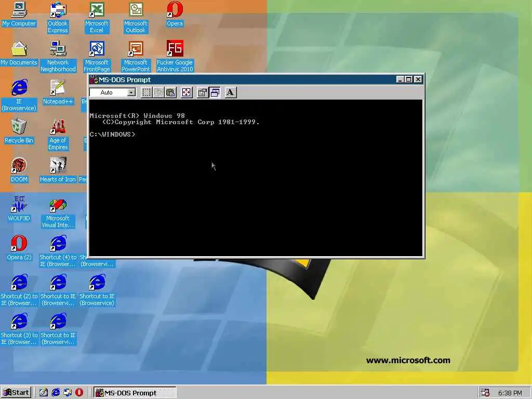Select the My Computer desktop icon
The image size is (532, 399).
(19, 15)
